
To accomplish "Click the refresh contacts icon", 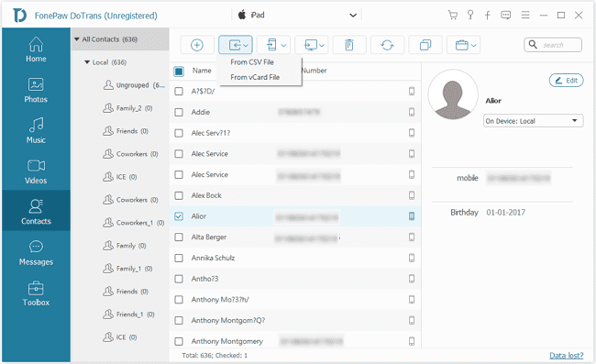I will pyautogui.click(x=387, y=45).
